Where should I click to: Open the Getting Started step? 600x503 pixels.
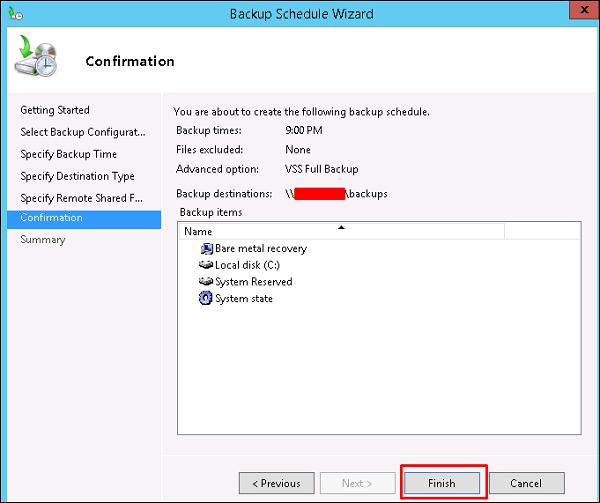(55, 110)
